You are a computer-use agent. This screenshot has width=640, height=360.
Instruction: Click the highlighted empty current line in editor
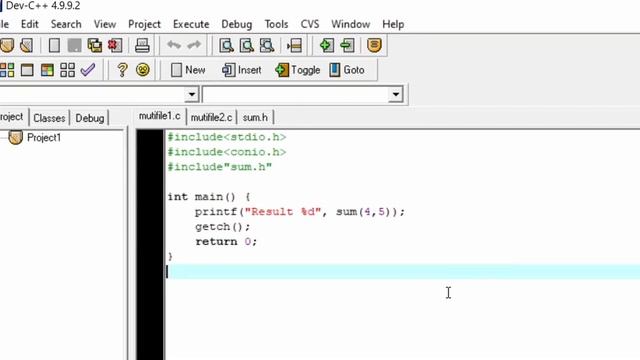point(403,271)
